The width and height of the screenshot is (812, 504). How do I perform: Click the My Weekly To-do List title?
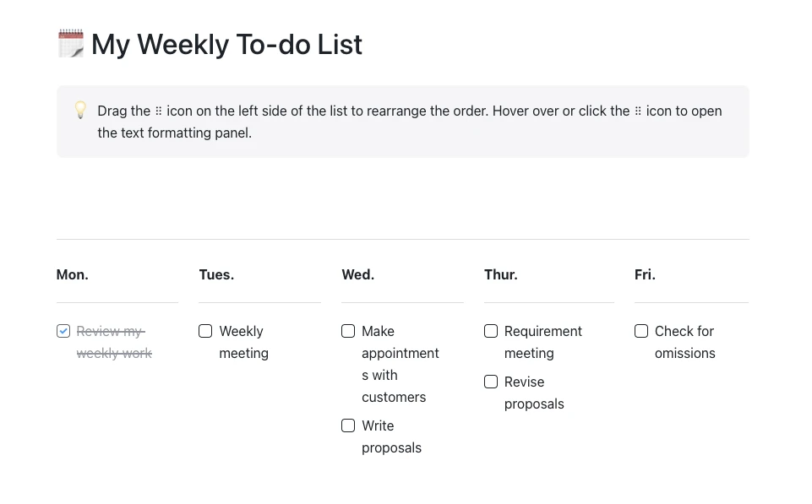(226, 45)
